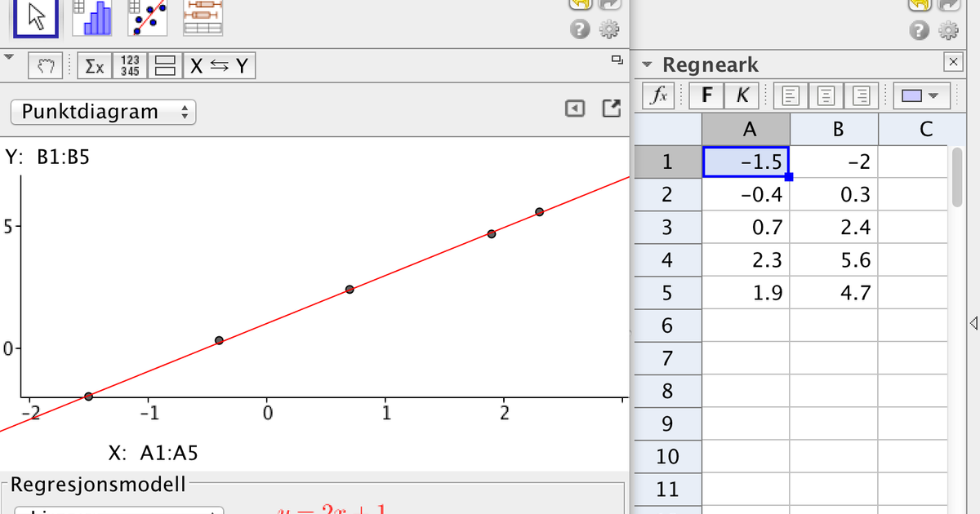Open the one-variable histogram analysis icon
The image size is (980, 514).
pyautogui.click(x=92, y=19)
